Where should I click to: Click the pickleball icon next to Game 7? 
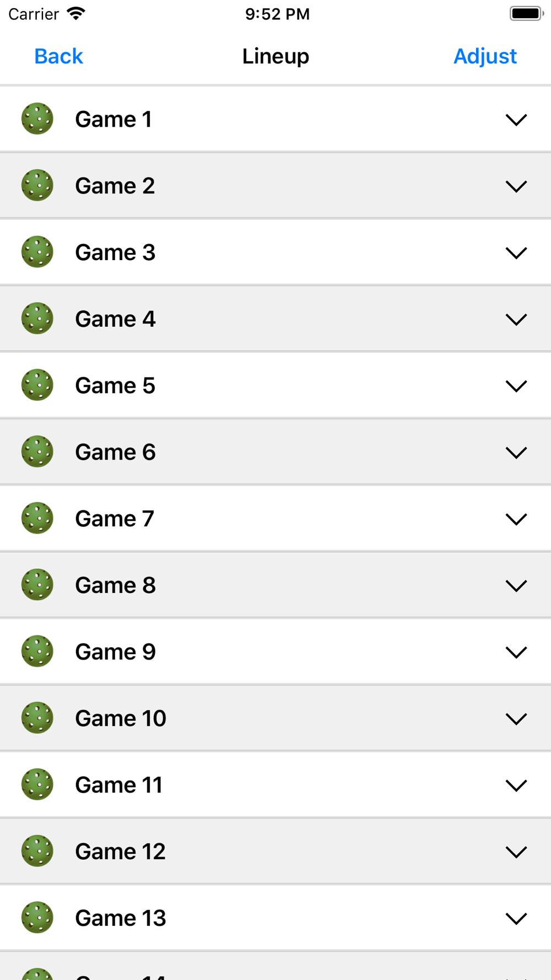[37, 519]
